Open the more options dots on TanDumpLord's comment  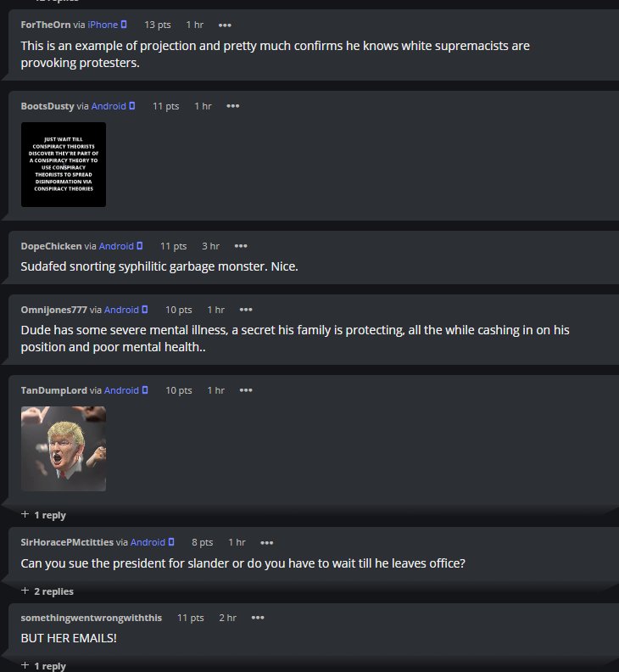[246, 390]
